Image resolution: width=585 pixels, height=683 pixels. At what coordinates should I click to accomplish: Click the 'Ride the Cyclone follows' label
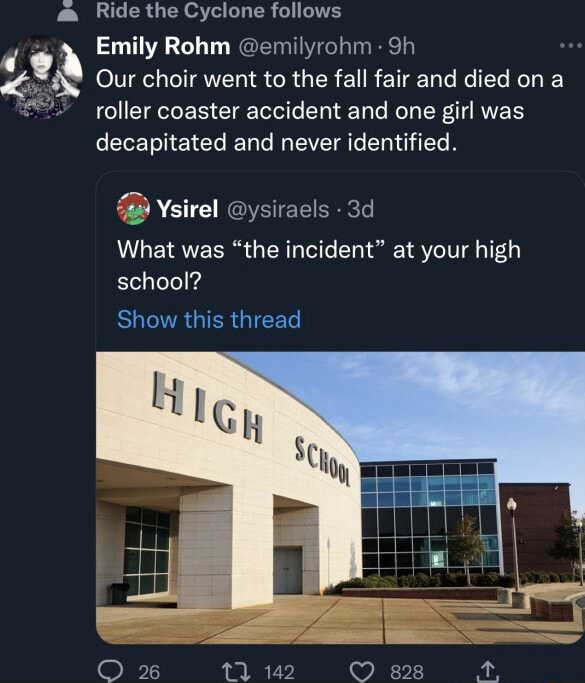click(x=219, y=10)
